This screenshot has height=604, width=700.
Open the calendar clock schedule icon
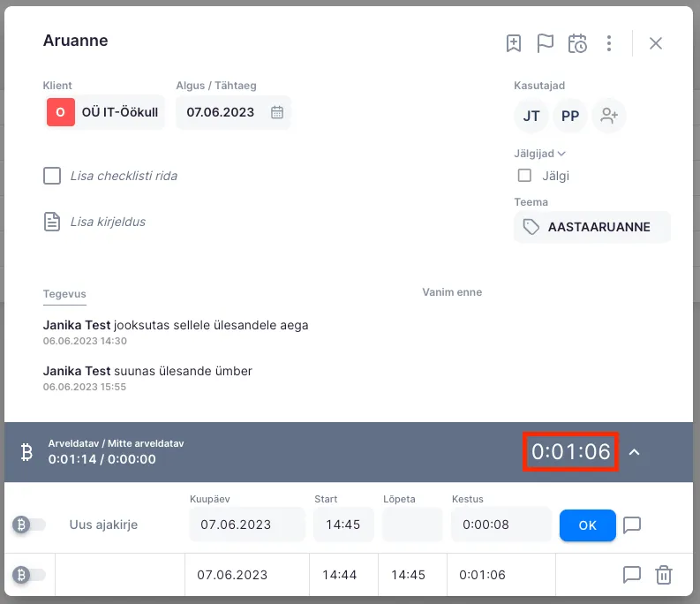tap(577, 43)
